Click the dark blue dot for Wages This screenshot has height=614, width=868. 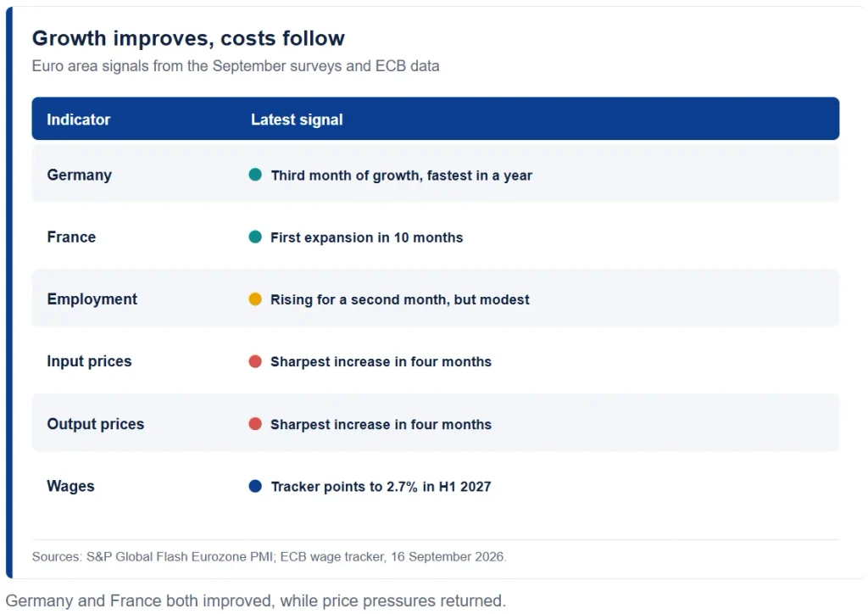(255, 486)
